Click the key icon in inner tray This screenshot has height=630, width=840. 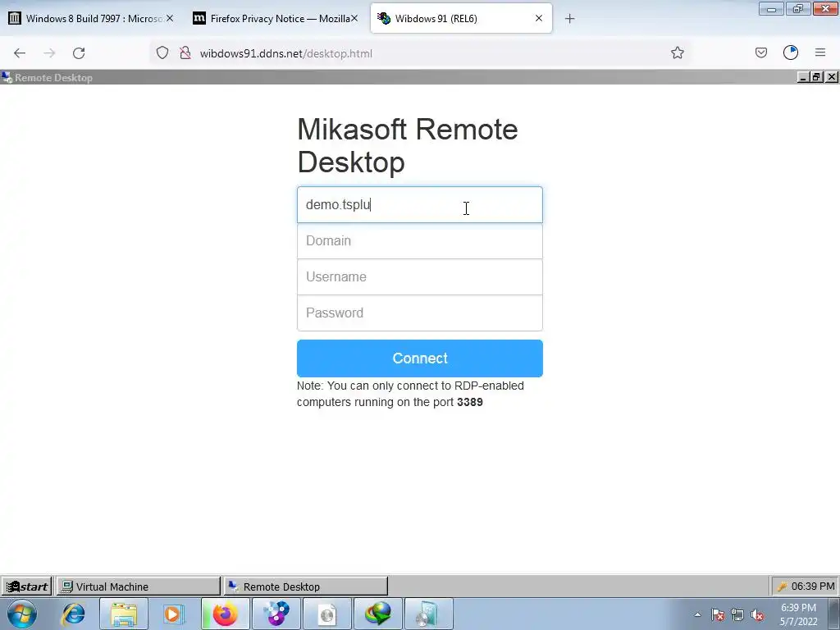click(782, 587)
